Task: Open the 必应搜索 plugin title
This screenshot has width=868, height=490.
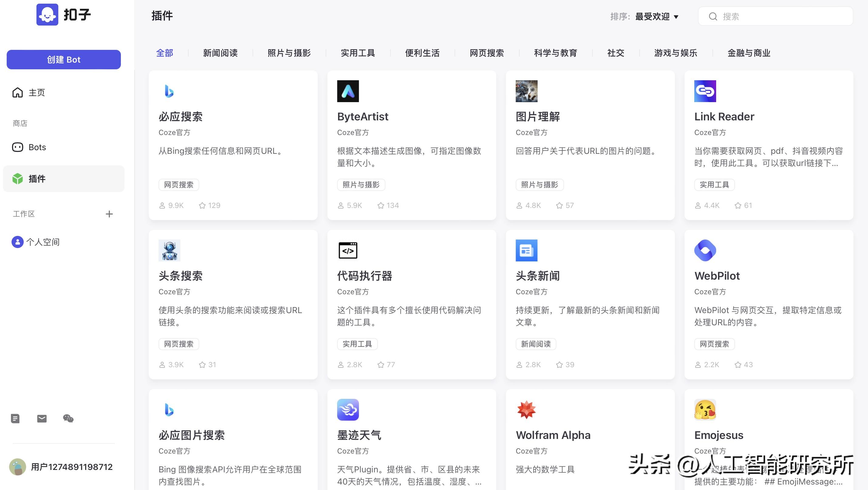Action: click(181, 117)
